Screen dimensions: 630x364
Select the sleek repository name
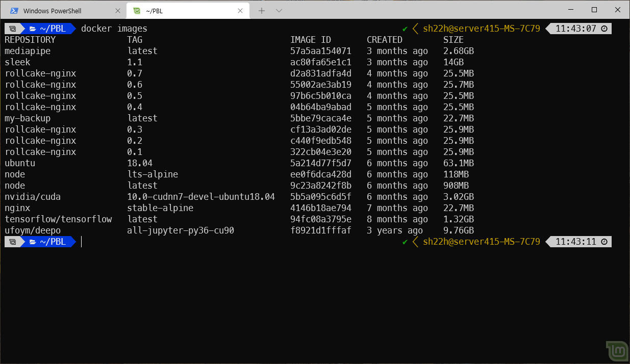point(17,62)
